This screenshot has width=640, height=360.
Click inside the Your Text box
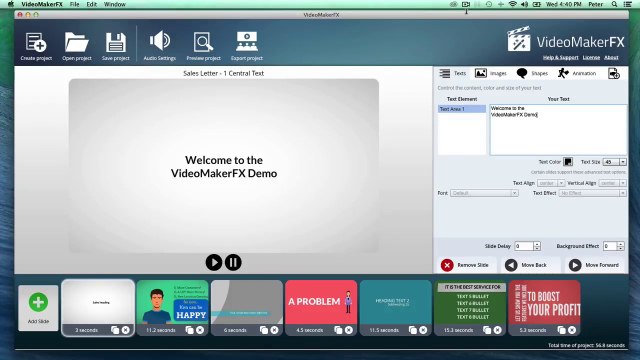(558, 130)
